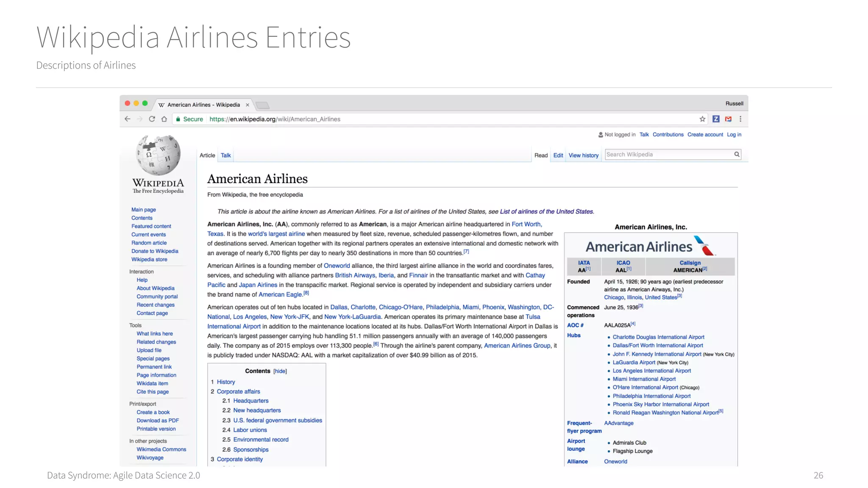Open a new browser tab
The height and width of the screenshot is (488, 868).
(x=263, y=105)
